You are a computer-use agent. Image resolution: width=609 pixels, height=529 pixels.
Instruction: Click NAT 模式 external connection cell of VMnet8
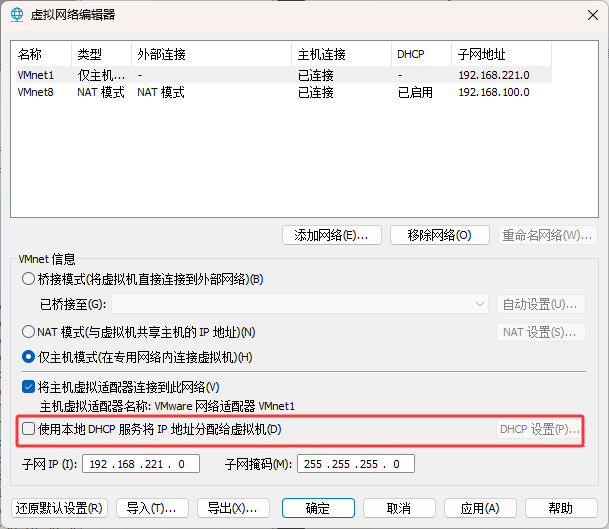pyautogui.click(x=161, y=92)
